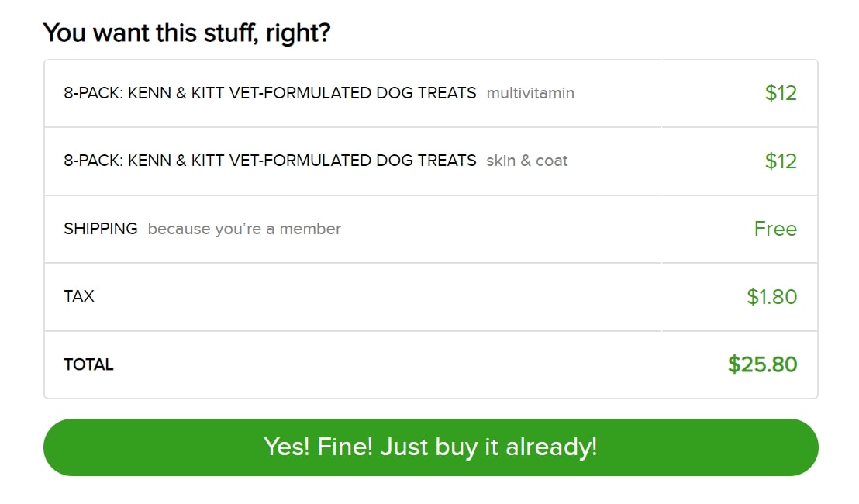The image size is (859, 504).
Task: Click the "Free" shipping cost
Action: 774,229
